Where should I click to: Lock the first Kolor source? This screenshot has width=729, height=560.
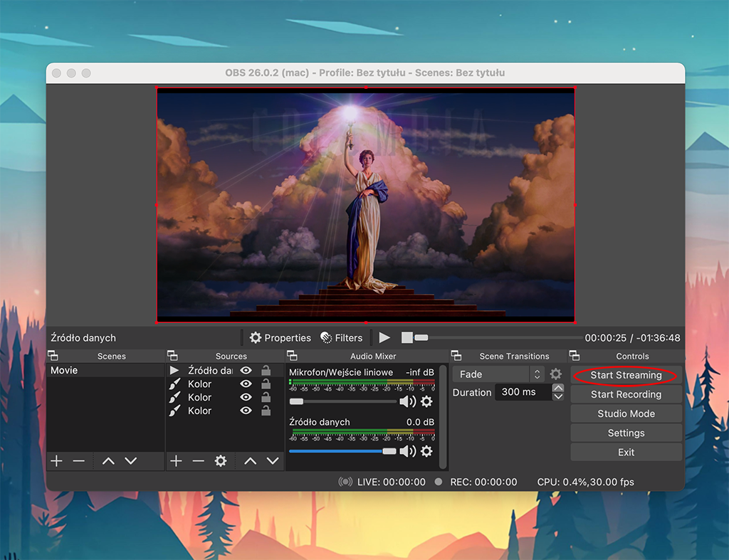coord(266,384)
